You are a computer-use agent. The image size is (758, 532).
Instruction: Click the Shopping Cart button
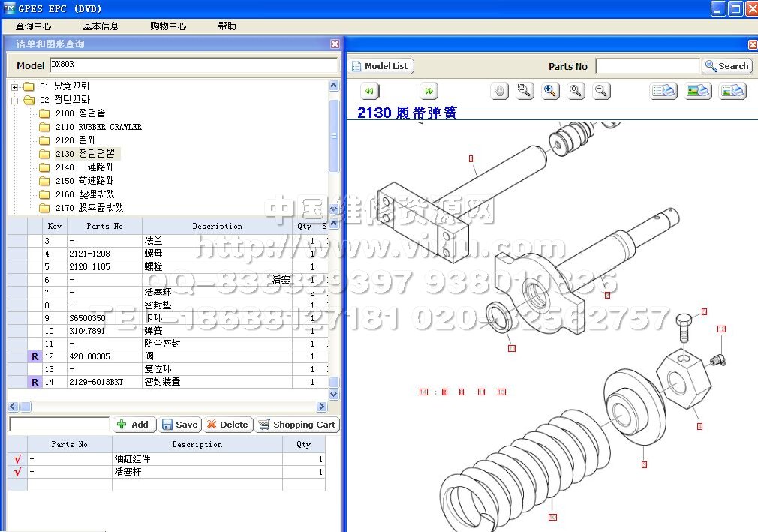coord(297,425)
